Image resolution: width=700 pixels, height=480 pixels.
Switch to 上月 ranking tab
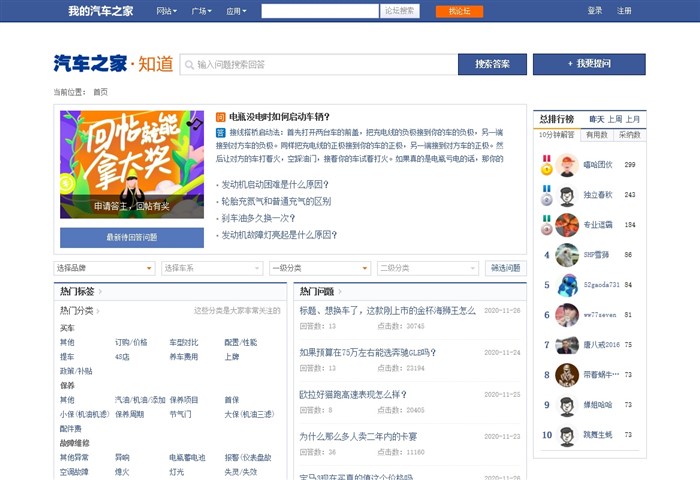coord(633,119)
